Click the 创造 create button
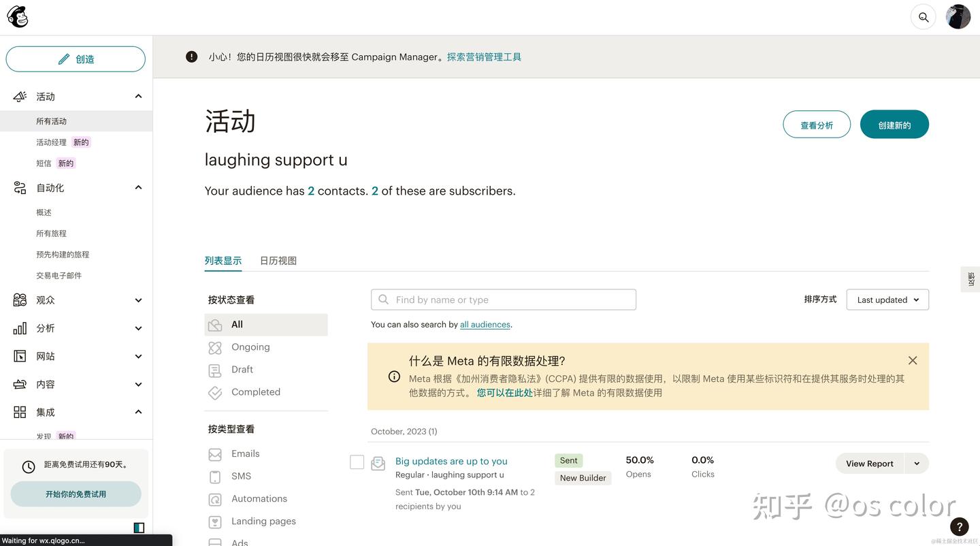980x546 pixels. [x=76, y=59]
